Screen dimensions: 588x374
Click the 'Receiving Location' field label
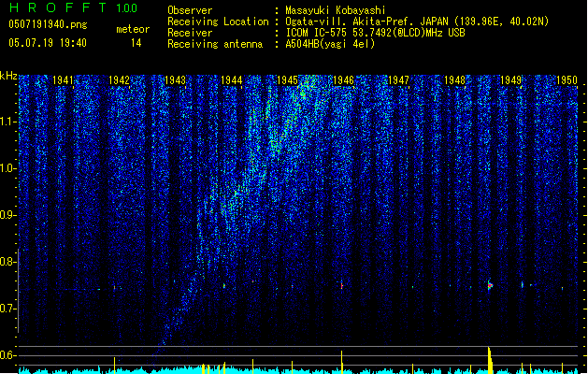pos(218,22)
